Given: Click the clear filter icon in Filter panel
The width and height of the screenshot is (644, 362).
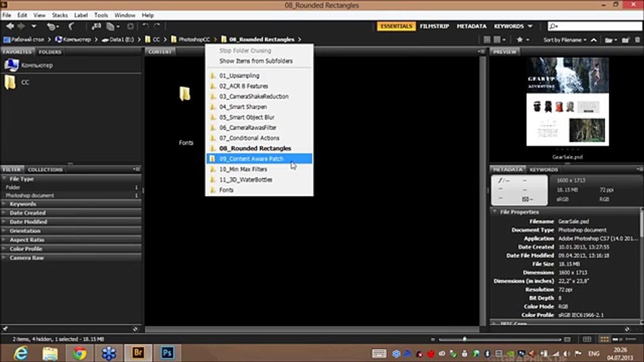Looking at the screenshot, I should tap(135, 329).
